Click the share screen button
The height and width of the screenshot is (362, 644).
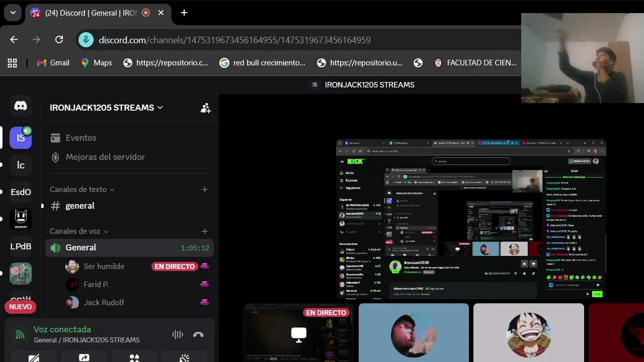point(84,357)
